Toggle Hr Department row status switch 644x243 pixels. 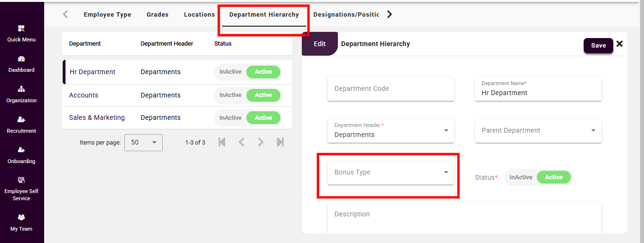(248, 72)
